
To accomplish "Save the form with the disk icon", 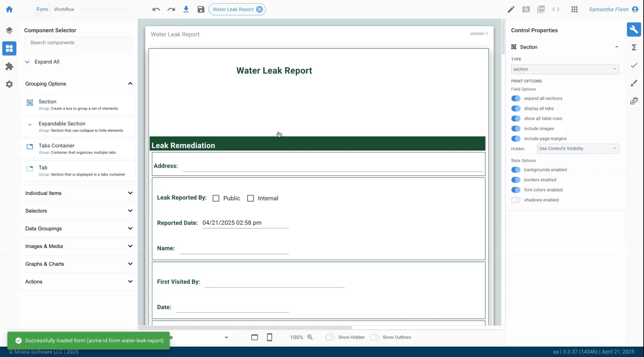I will pyautogui.click(x=201, y=9).
